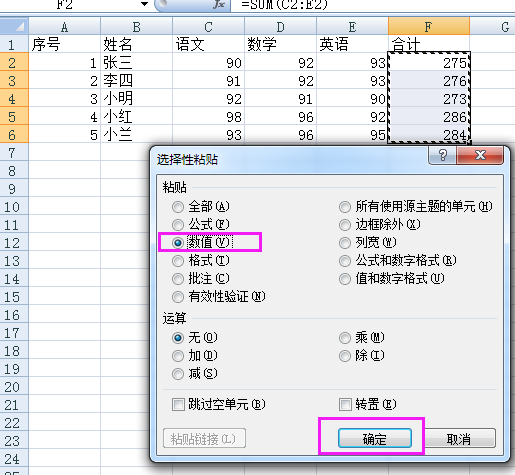Select the 值和数字格式(U) option
The height and width of the screenshot is (475, 515).
pyautogui.click(x=392, y=279)
